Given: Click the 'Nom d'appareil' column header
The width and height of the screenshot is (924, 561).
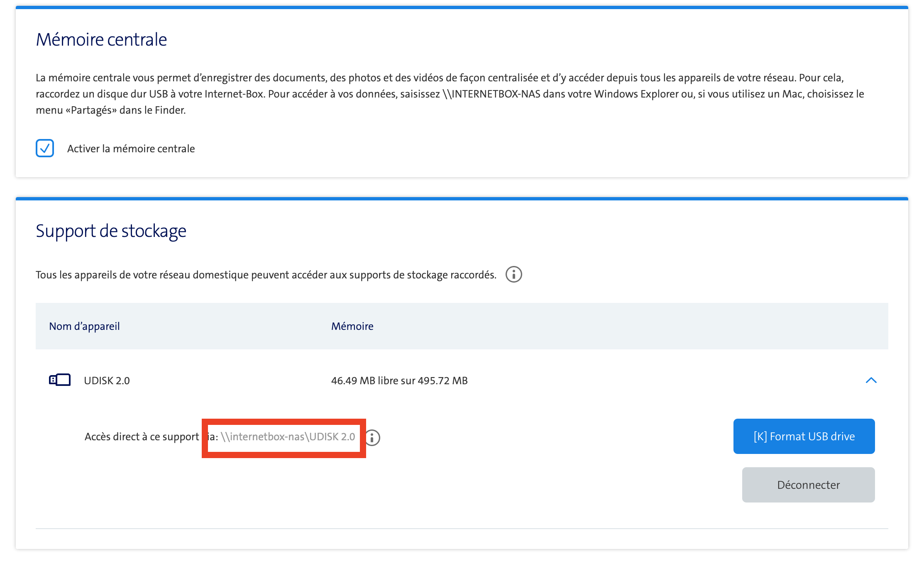Looking at the screenshot, I should click(84, 326).
